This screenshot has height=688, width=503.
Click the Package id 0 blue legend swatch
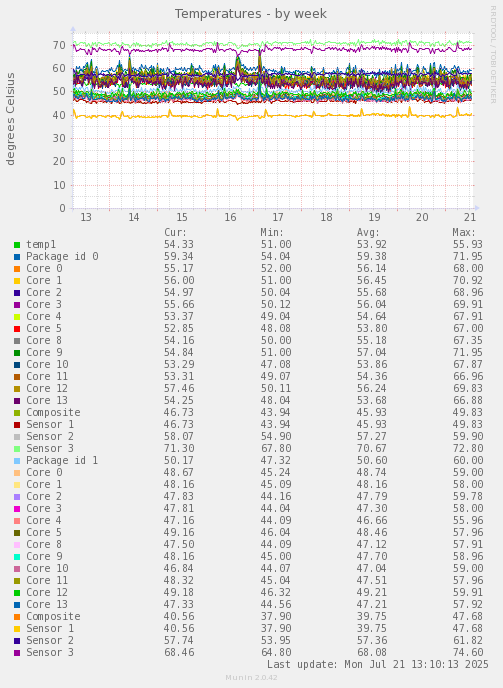[x=17, y=257]
